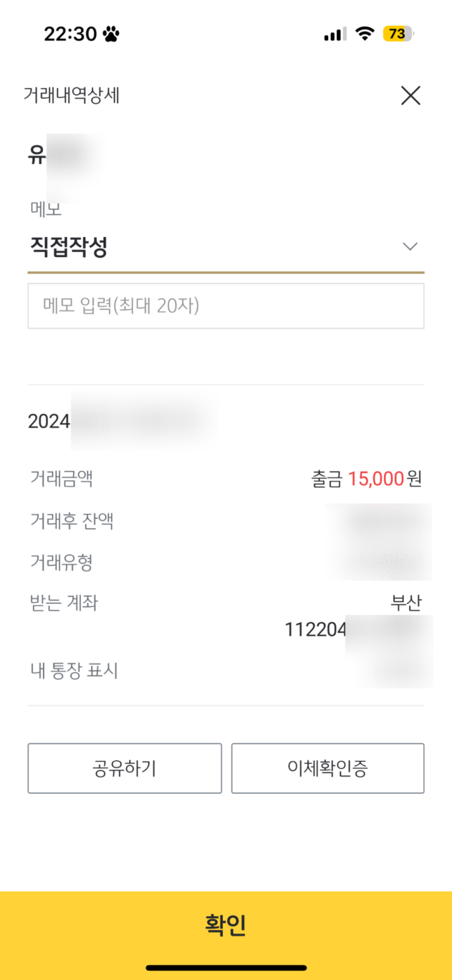Tap the battery indicator showing 73
452x980 pixels.
[398, 34]
